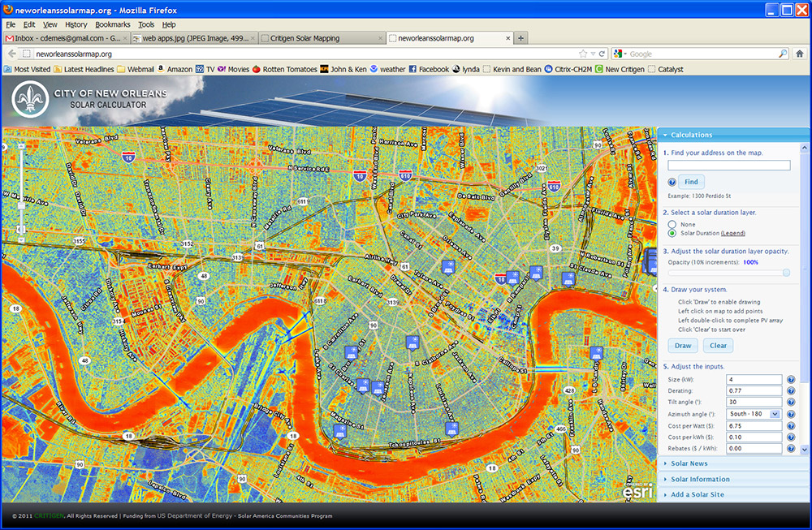Click the map zoom slider handle

coord(21,206)
